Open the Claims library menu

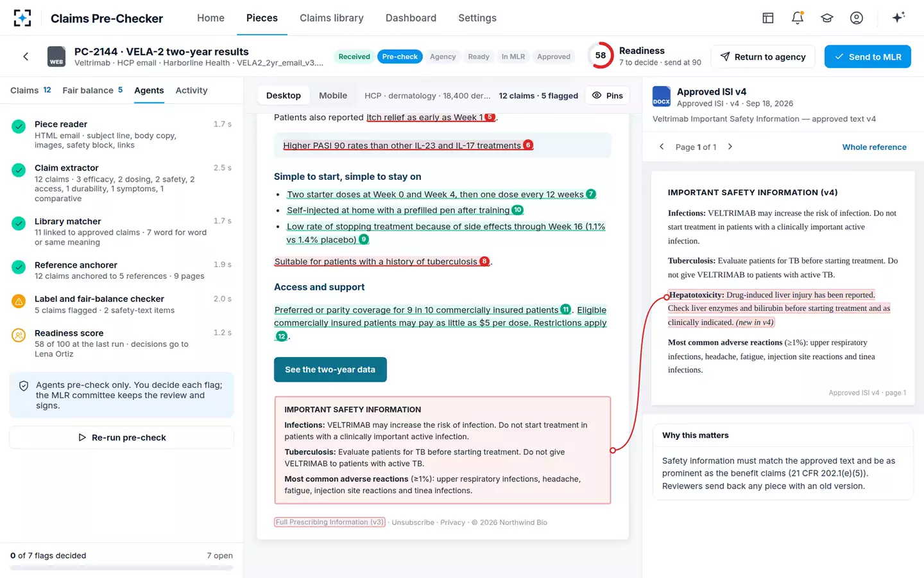click(x=332, y=18)
